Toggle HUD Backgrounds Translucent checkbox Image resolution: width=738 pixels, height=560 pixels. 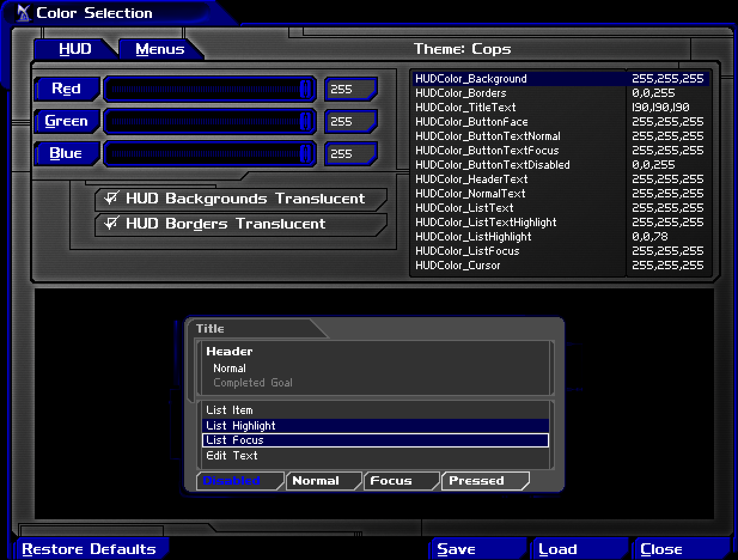(240, 199)
